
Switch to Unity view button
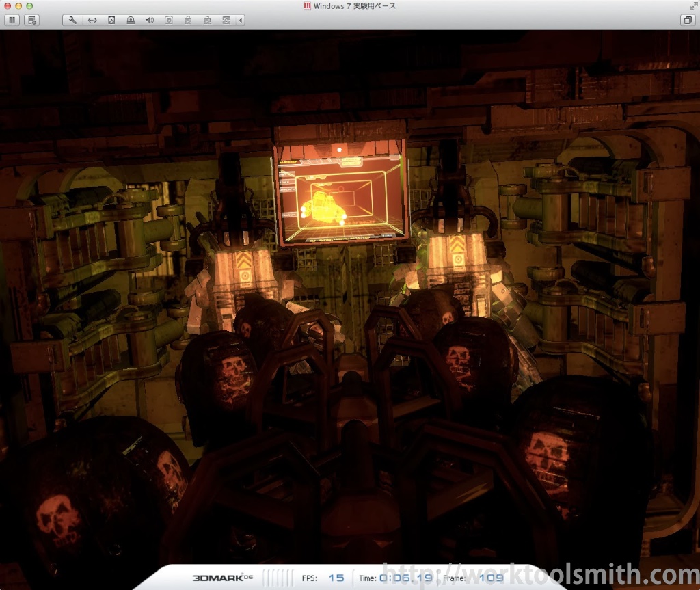[x=688, y=20]
